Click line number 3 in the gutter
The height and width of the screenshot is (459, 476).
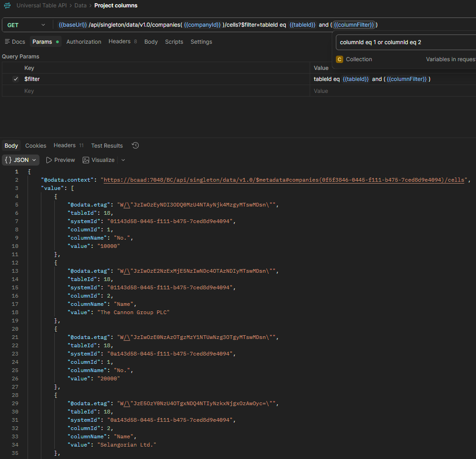tap(17, 188)
